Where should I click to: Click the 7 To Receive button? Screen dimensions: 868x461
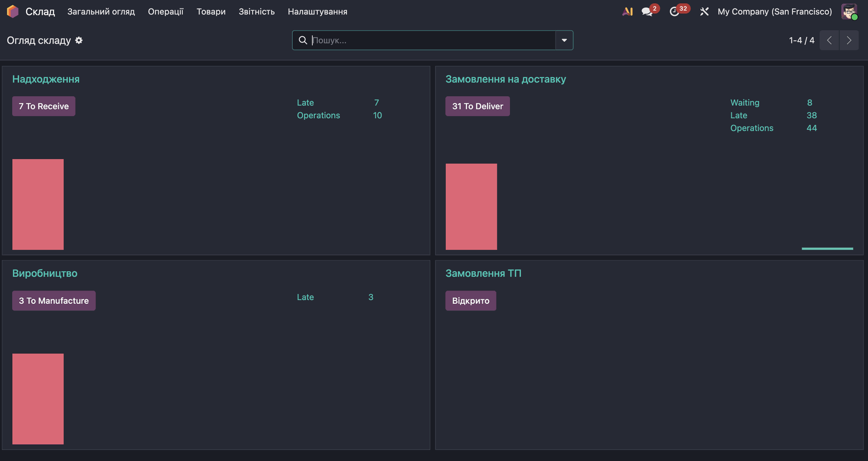tap(44, 106)
